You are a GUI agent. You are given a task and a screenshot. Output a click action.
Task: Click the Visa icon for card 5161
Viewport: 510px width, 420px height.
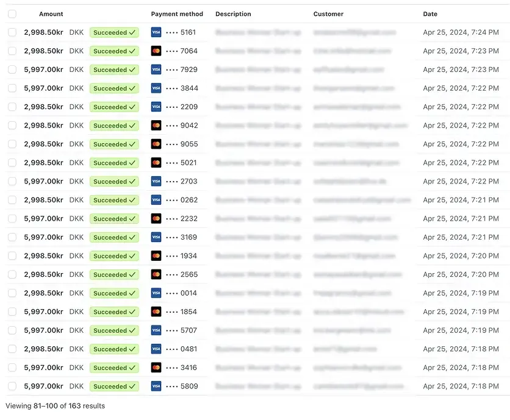coord(156,32)
